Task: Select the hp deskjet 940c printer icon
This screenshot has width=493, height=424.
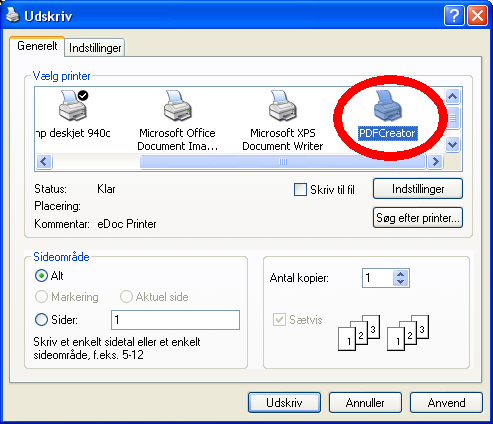Action: tap(73, 106)
